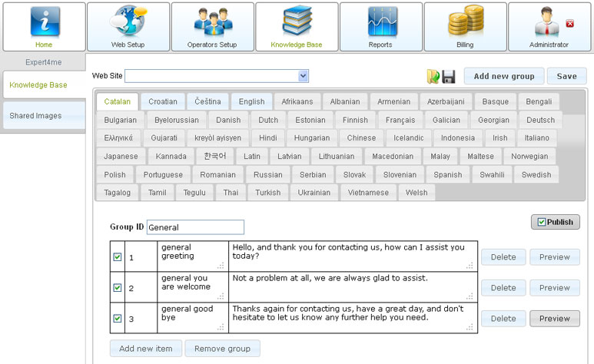Click the Group ID input field
This screenshot has width=594, height=364.
click(x=195, y=227)
